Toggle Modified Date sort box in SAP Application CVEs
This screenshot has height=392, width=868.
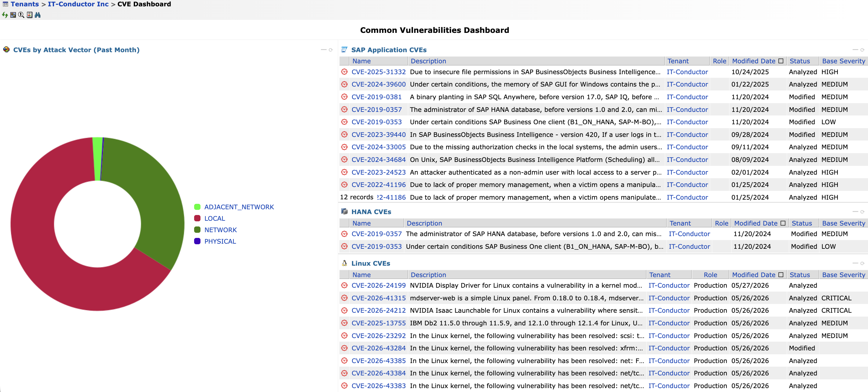(x=781, y=61)
